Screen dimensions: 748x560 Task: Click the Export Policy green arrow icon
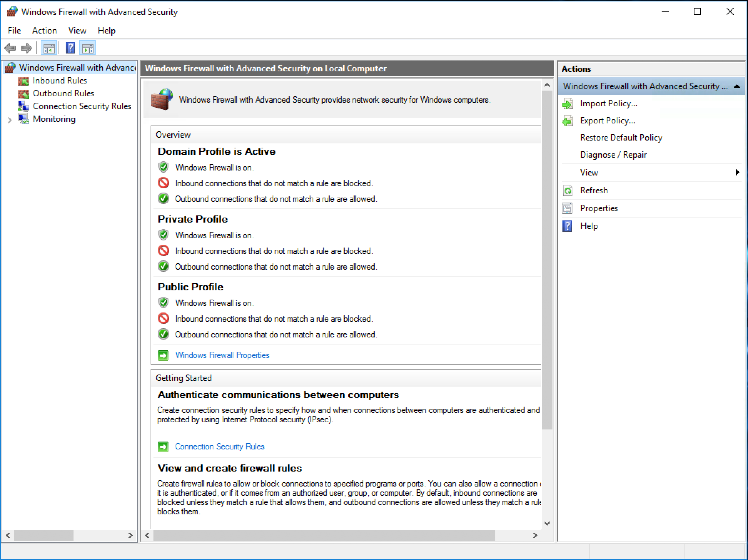tap(567, 121)
